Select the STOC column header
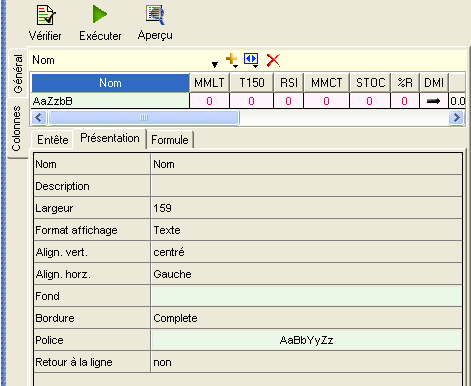The height and width of the screenshot is (386, 471). point(370,83)
